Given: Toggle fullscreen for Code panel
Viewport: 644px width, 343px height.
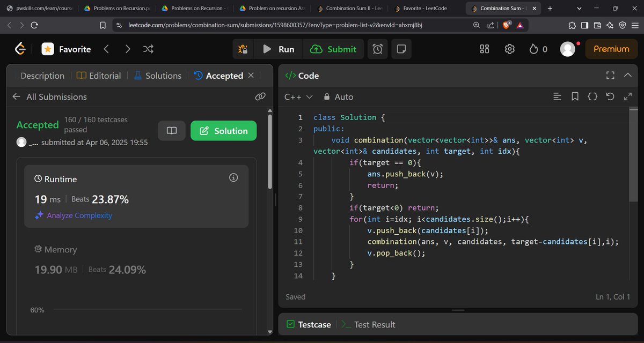Looking at the screenshot, I should click(610, 76).
